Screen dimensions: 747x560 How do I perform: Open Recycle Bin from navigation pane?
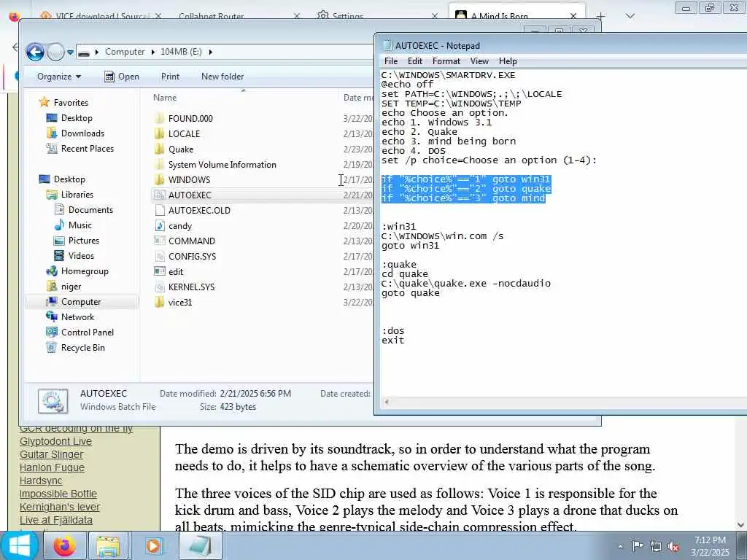[x=83, y=348]
